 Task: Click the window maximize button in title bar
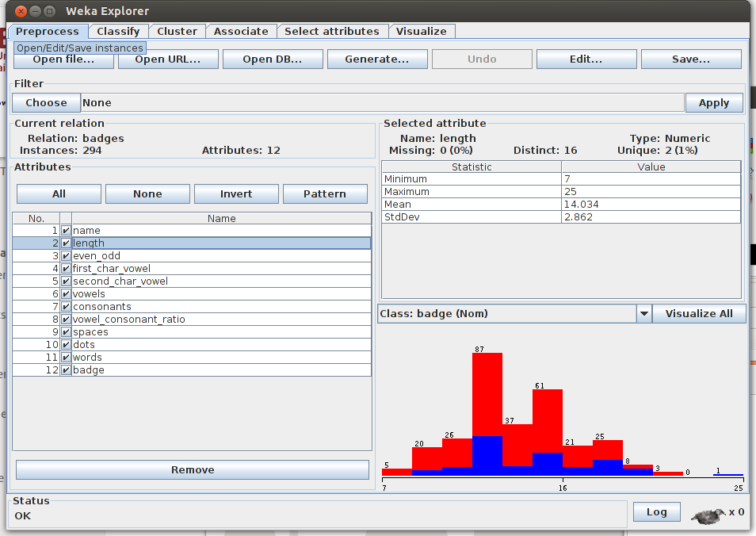[x=50, y=11]
